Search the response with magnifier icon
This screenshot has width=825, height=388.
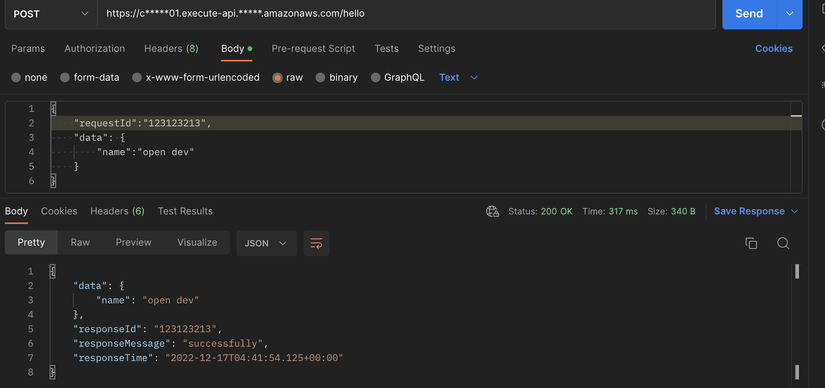coord(783,243)
